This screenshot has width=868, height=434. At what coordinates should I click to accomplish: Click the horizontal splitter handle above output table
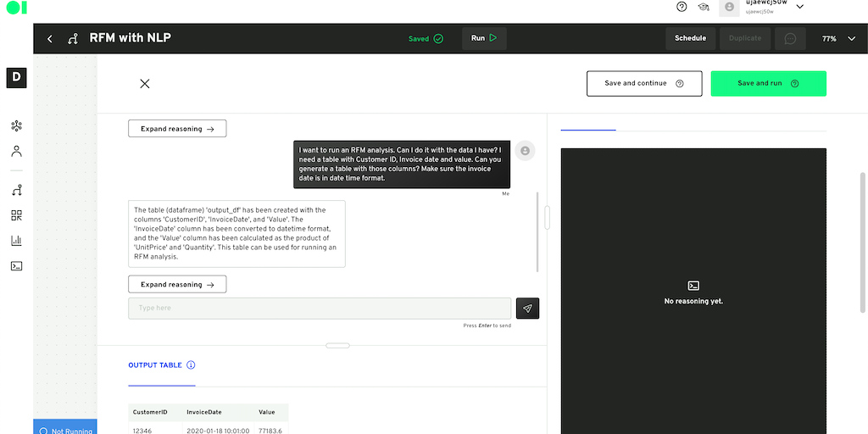pyautogui.click(x=337, y=346)
